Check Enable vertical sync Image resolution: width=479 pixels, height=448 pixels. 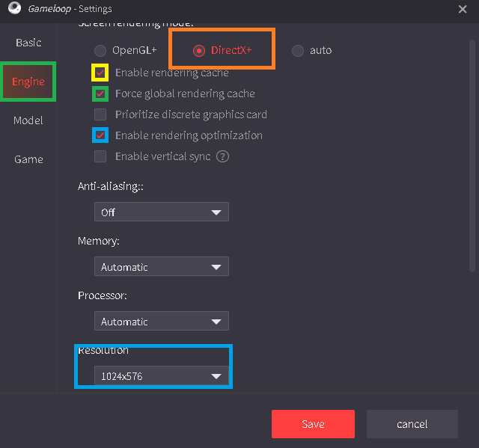[x=100, y=156]
